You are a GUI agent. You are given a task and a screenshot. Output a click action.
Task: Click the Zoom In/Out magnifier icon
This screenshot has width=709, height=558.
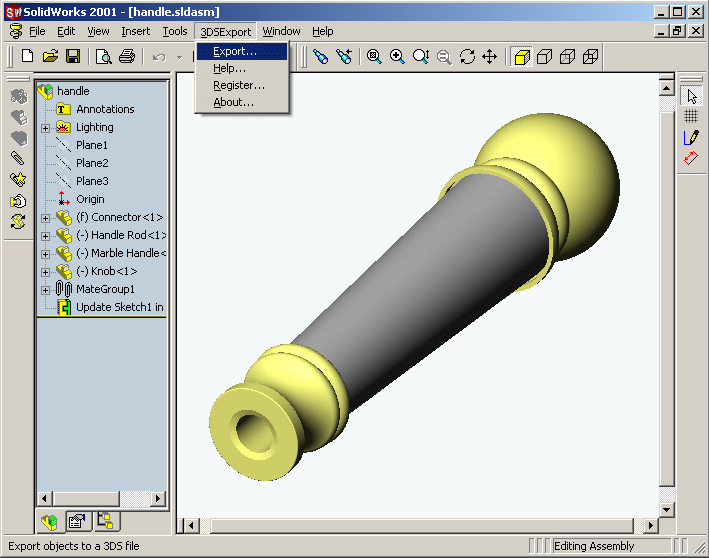point(421,57)
